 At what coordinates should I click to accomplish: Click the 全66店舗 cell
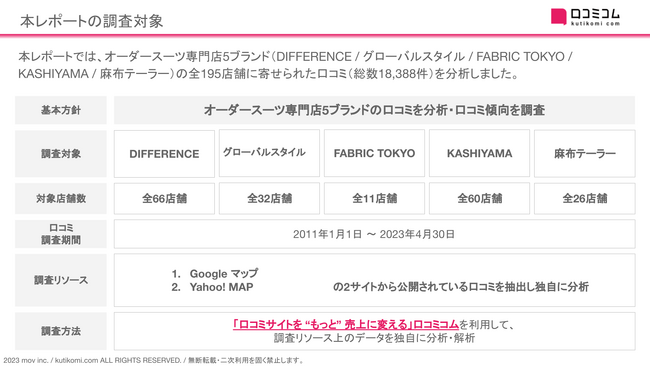click(164, 199)
